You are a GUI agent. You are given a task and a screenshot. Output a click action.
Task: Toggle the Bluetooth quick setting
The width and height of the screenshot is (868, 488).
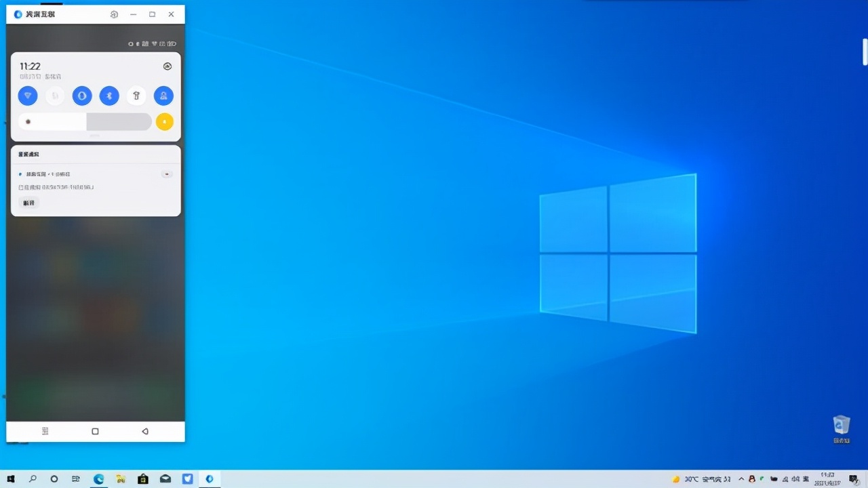tap(109, 96)
